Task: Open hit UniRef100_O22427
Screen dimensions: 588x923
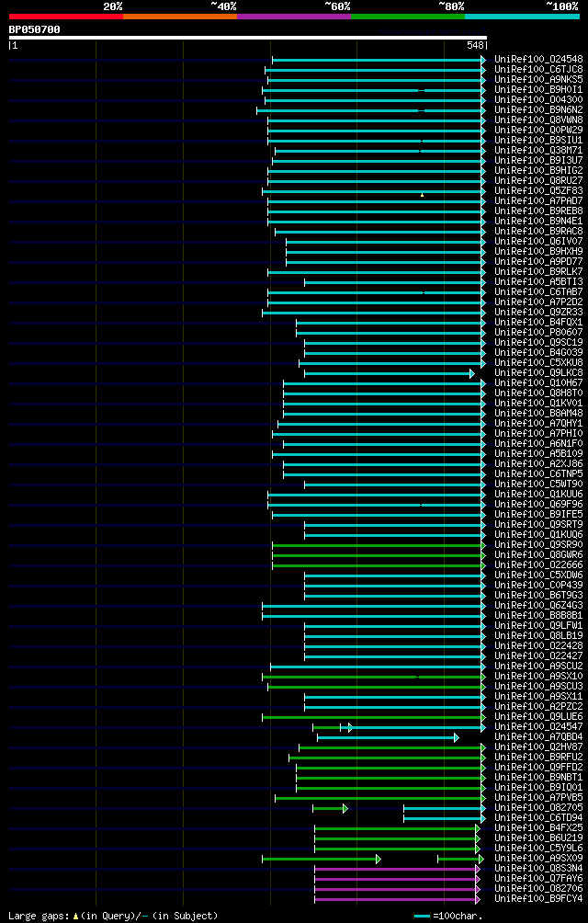Action: point(538,655)
